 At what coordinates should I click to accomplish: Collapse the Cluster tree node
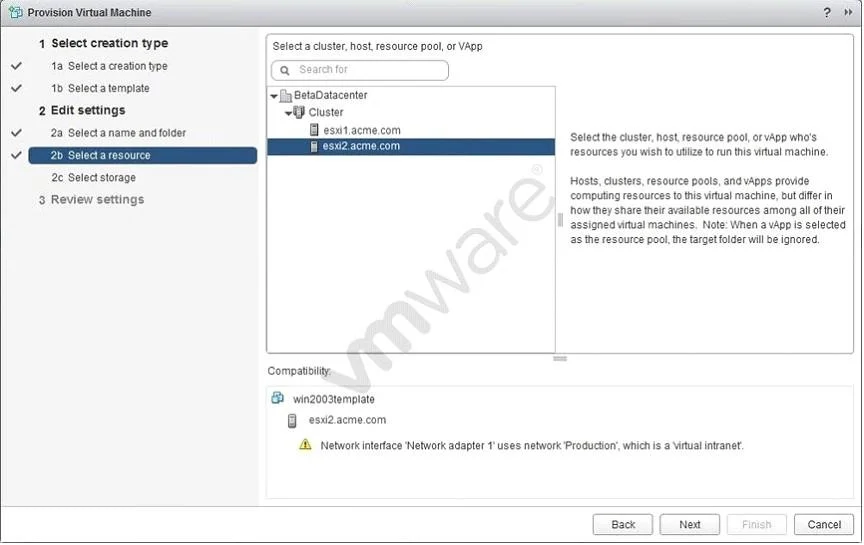(288, 114)
